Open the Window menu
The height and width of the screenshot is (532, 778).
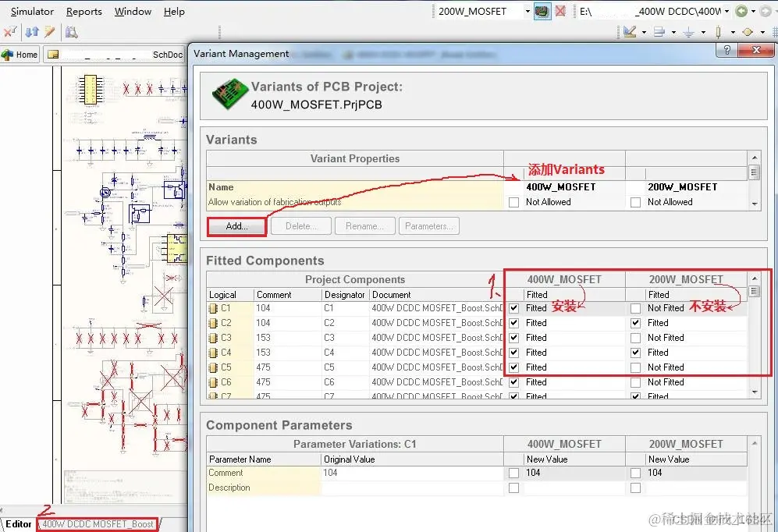(133, 12)
